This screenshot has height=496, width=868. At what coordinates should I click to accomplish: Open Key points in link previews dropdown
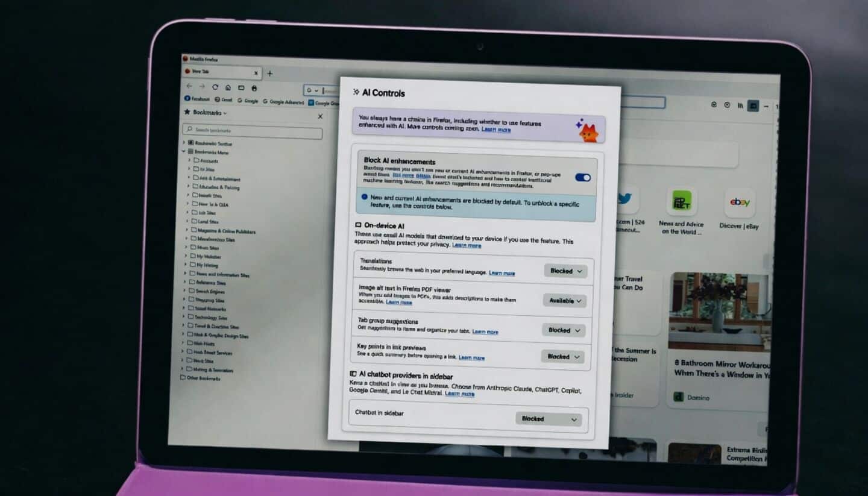(x=562, y=357)
